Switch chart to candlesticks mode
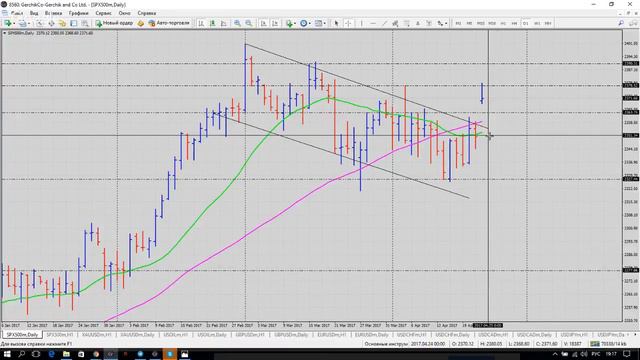This screenshot has width=640, height=360. pyautogui.click(x=212, y=23)
